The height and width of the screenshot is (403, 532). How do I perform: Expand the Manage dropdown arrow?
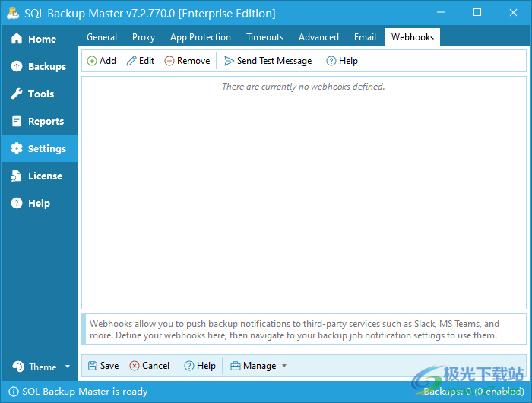click(x=284, y=366)
